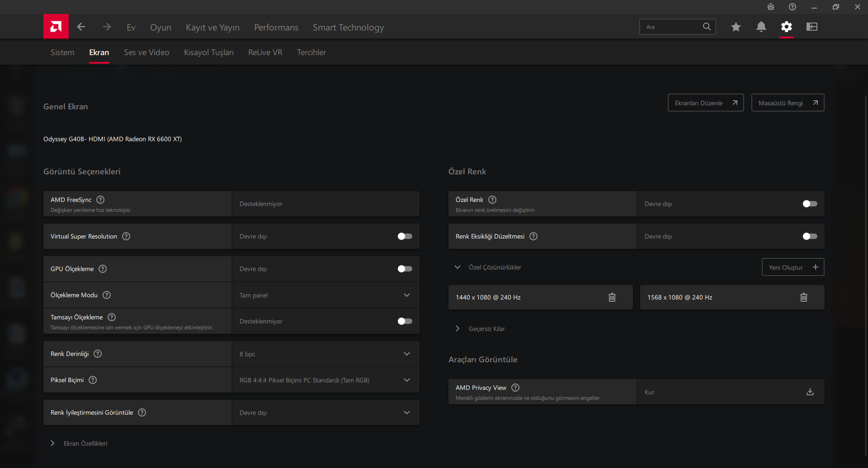This screenshot has height=468, width=868.
Task: Switch to Kısayol Tuşları sub-tab
Action: pyautogui.click(x=209, y=52)
